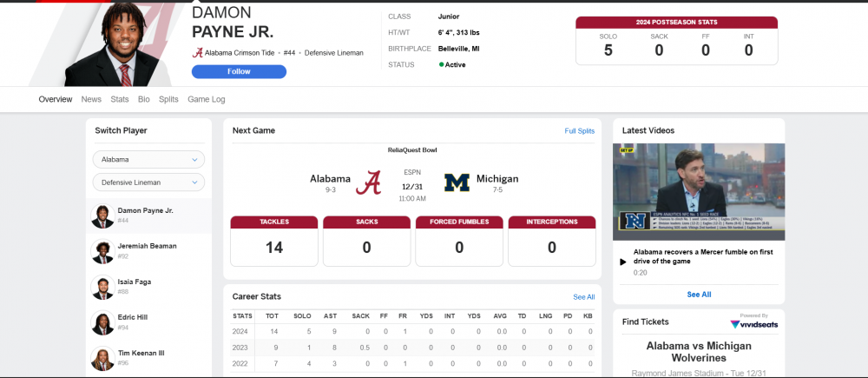Viewport: 868px width, 378px height.
Task: Open the latest video thumbnail
Action: (699, 191)
